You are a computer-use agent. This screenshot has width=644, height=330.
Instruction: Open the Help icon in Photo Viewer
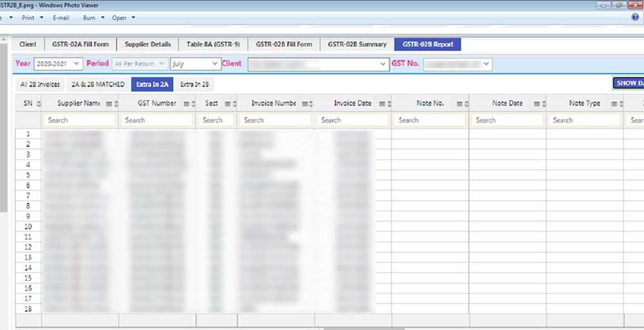pyautogui.click(x=635, y=17)
